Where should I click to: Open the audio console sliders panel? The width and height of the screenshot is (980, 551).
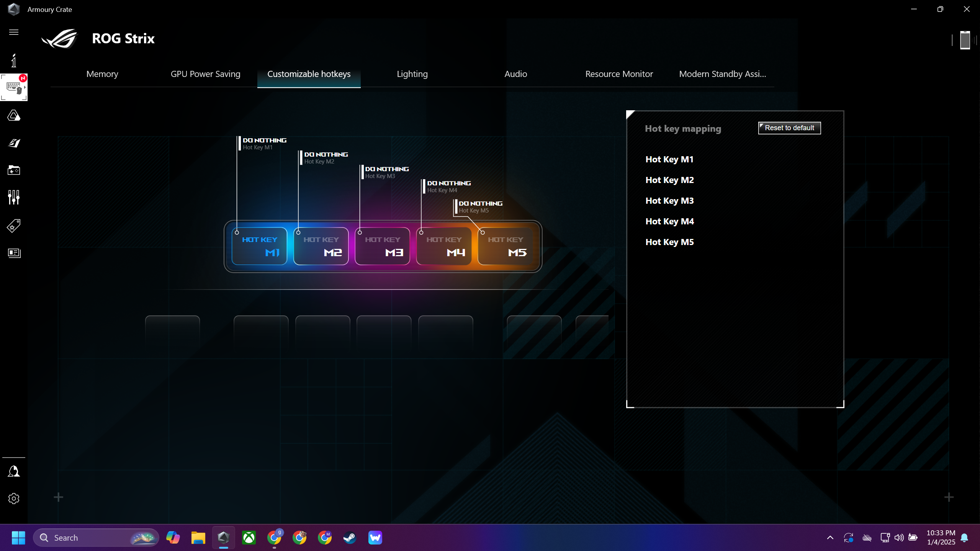[x=13, y=197]
